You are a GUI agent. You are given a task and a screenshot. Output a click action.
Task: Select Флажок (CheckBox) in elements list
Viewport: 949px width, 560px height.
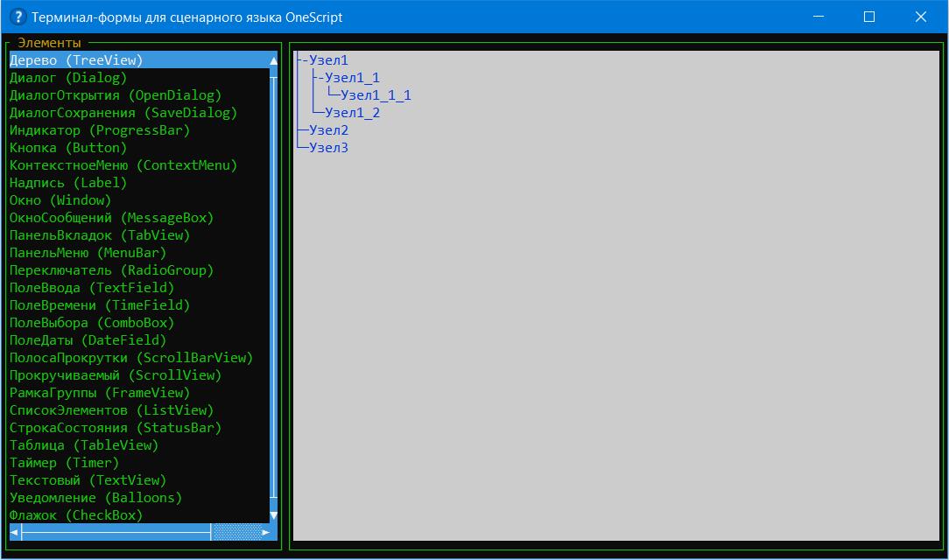76,515
